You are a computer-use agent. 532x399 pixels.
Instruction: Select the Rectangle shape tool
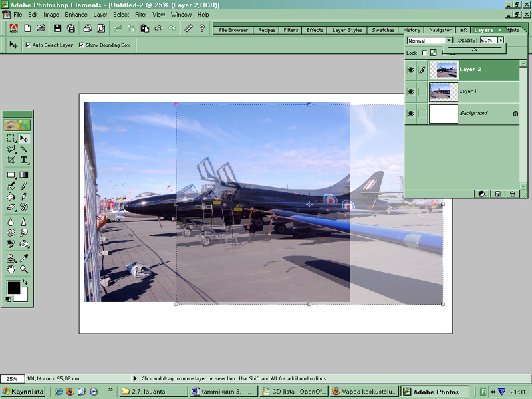click(x=11, y=175)
